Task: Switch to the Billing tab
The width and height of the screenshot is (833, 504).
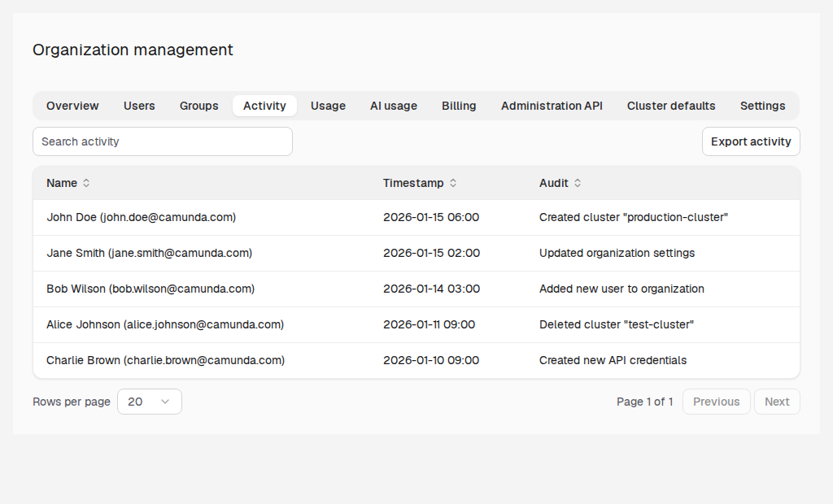Action: pyautogui.click(x=459, y=106)
